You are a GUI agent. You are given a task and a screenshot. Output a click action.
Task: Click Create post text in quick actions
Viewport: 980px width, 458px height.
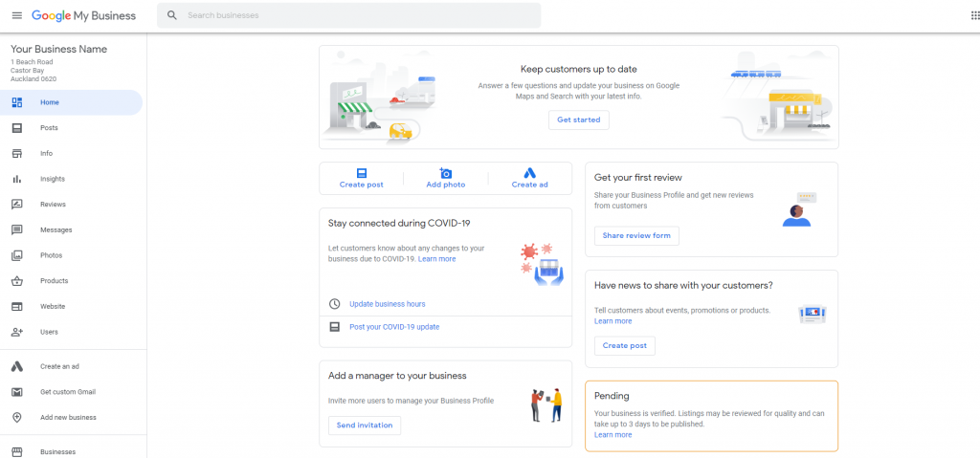click(x=361, y=185)
